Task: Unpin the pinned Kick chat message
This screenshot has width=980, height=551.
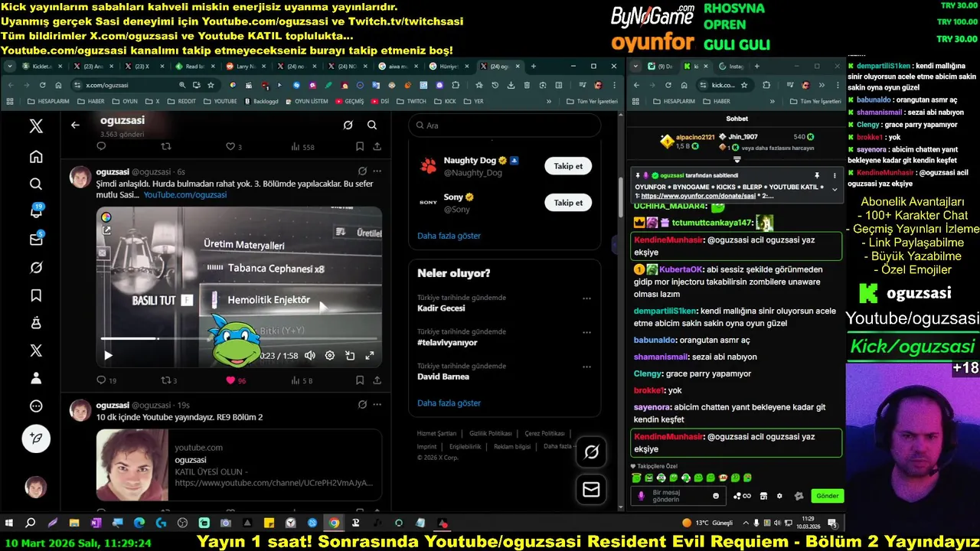Action: coord(817,175)
